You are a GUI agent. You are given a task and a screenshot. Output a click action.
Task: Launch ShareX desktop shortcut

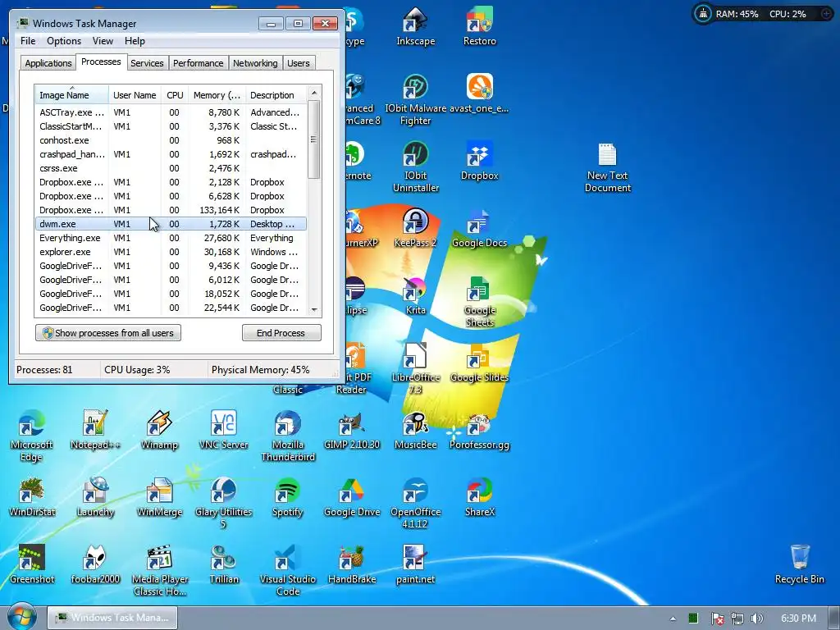tap(479, 497)
